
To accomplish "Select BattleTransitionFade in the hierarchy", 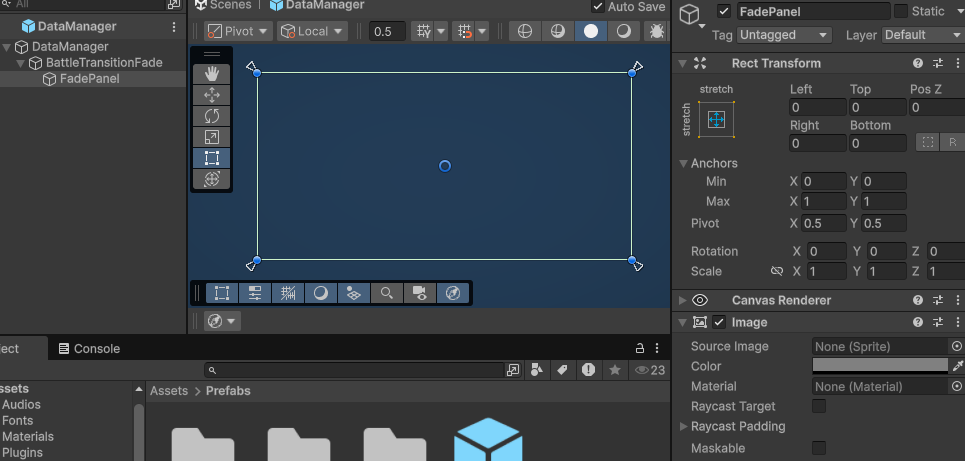I will 104,63.
